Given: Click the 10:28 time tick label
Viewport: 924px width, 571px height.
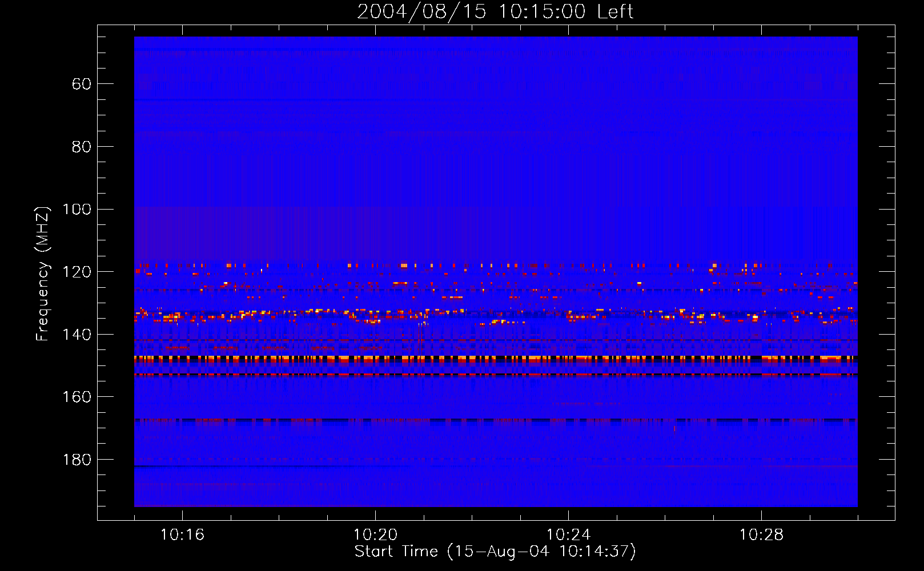Looking at the screenshot, I should click(761, 535).
